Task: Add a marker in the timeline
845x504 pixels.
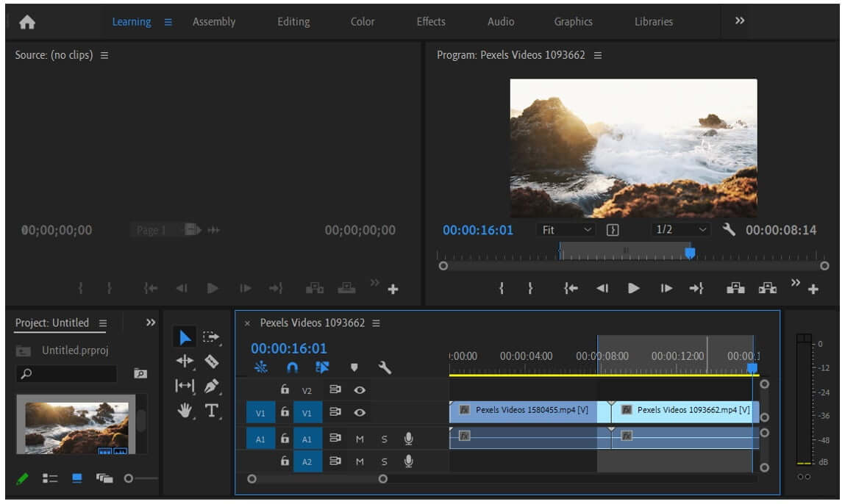Action: point(354,368)
